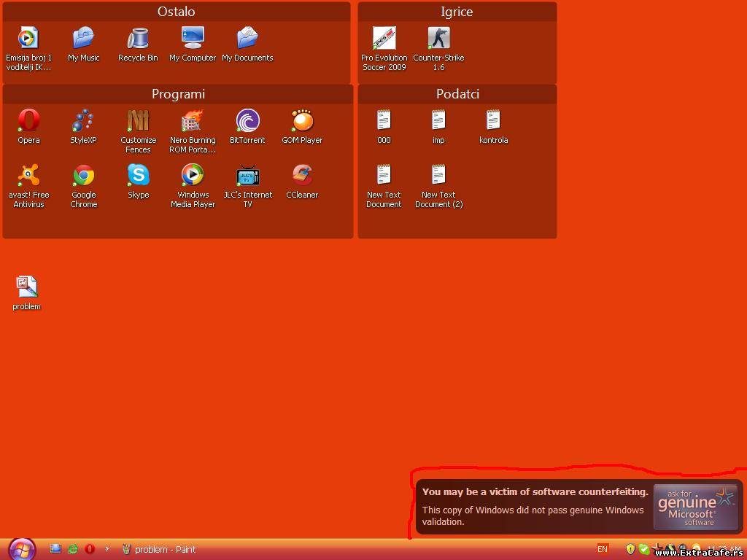
Task: Select the 000 text file
Action: pyautogui.click(x=384, y=126)
